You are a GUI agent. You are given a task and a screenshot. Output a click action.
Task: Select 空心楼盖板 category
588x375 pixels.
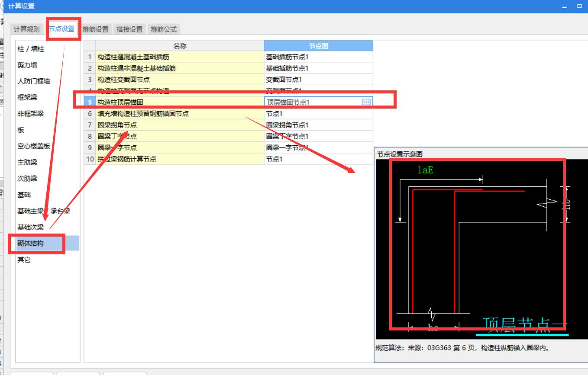click(48, 146)
